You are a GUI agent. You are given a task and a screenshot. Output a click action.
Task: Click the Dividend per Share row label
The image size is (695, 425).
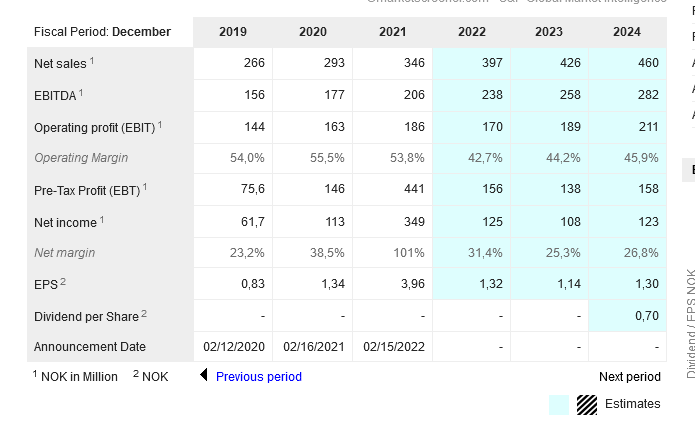[86, 316]
